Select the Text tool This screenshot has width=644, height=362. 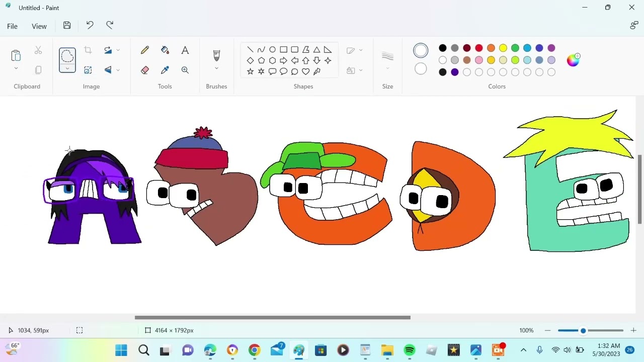[x=185, y=50]
